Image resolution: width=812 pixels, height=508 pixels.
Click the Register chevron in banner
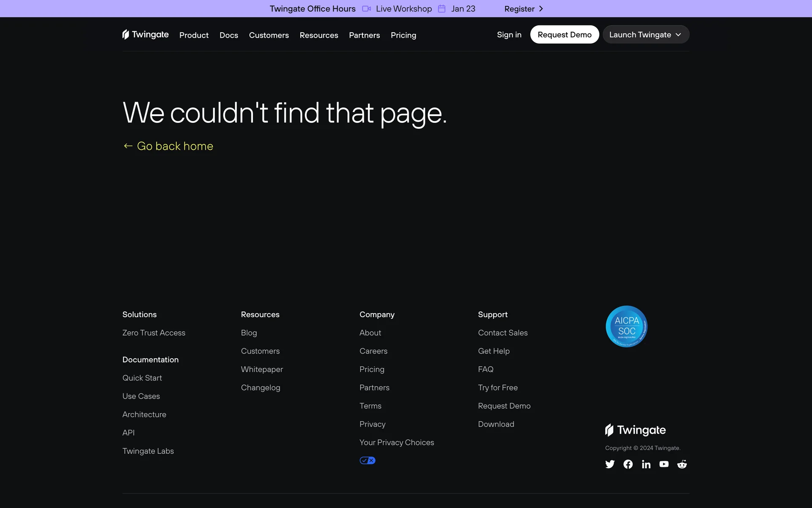pyautogui.click(x=540, y=9)
